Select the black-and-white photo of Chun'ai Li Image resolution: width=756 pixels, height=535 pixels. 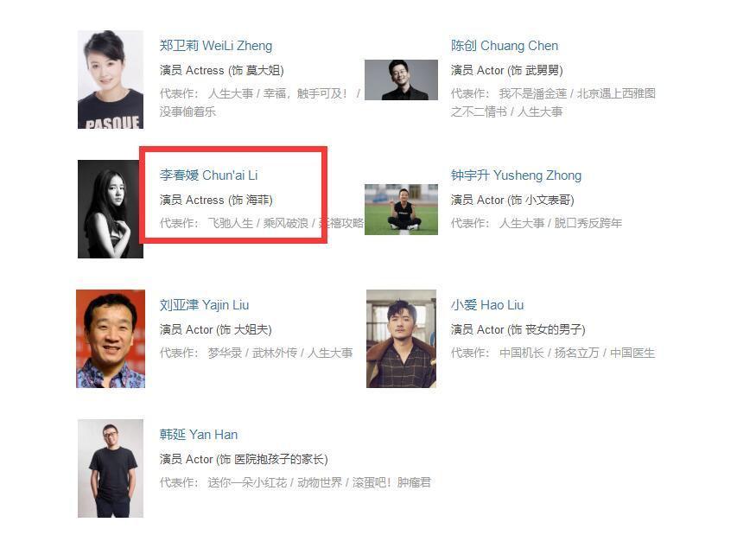pyautogui.click(x=111, y=209)
